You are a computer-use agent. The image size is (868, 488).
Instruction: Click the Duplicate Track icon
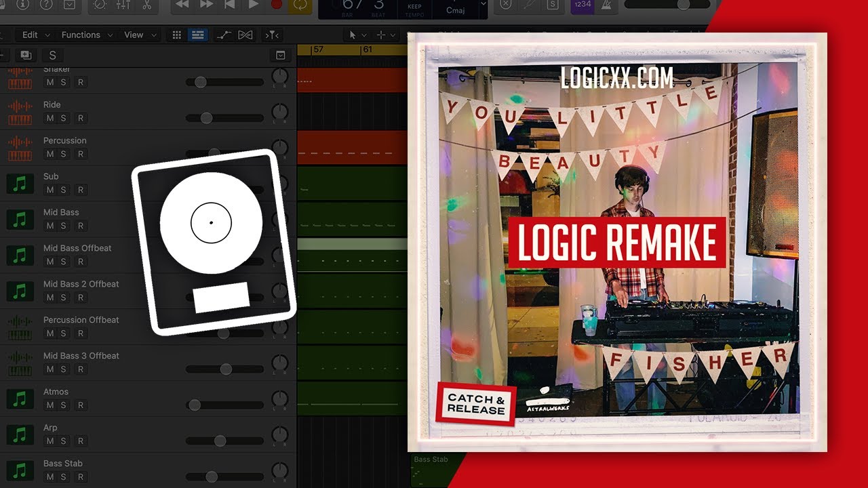26,55
